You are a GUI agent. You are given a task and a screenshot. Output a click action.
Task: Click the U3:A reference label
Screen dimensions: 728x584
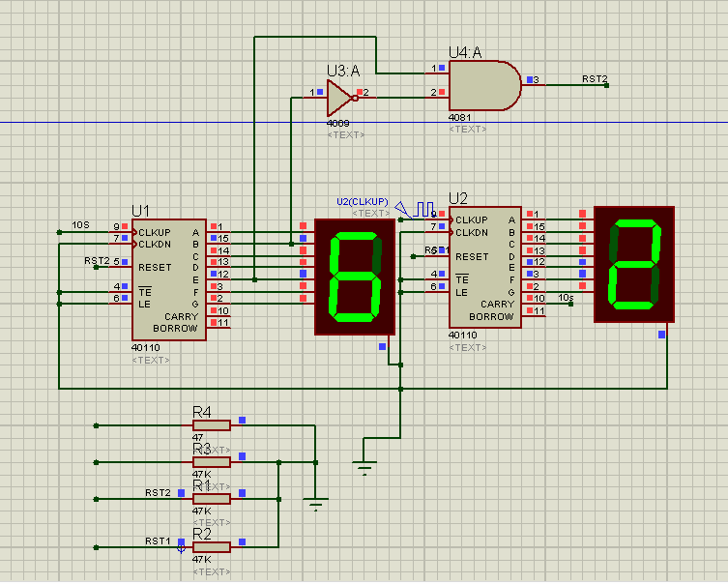coord(343,71)
